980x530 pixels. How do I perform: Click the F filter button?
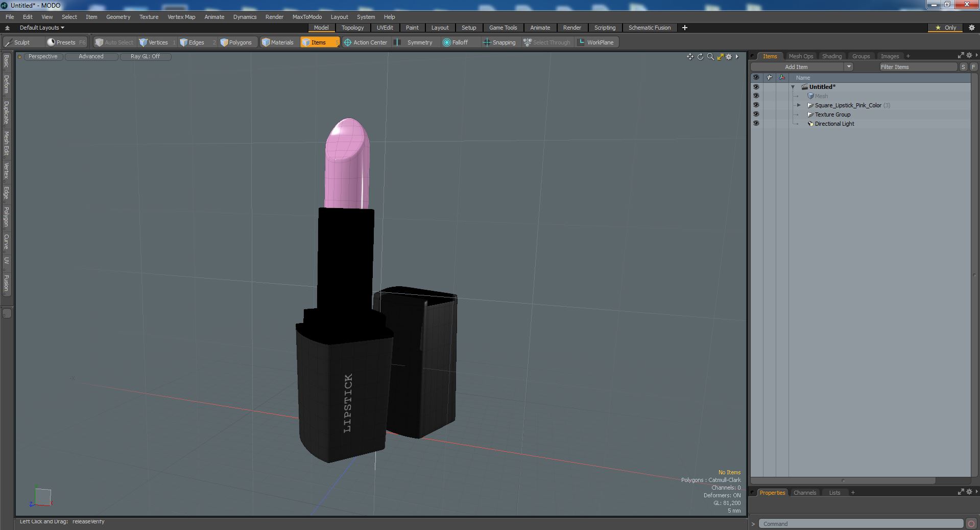point(973,66)
